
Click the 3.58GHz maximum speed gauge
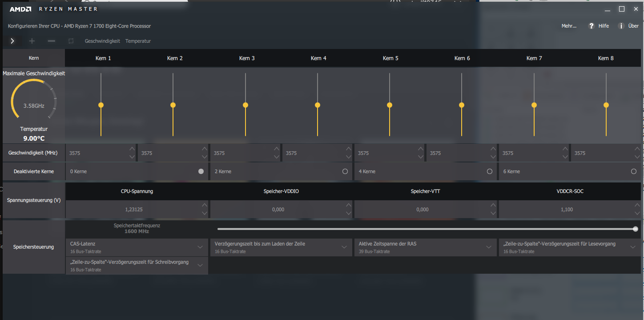pyautogui.click(x=34, y=100)
